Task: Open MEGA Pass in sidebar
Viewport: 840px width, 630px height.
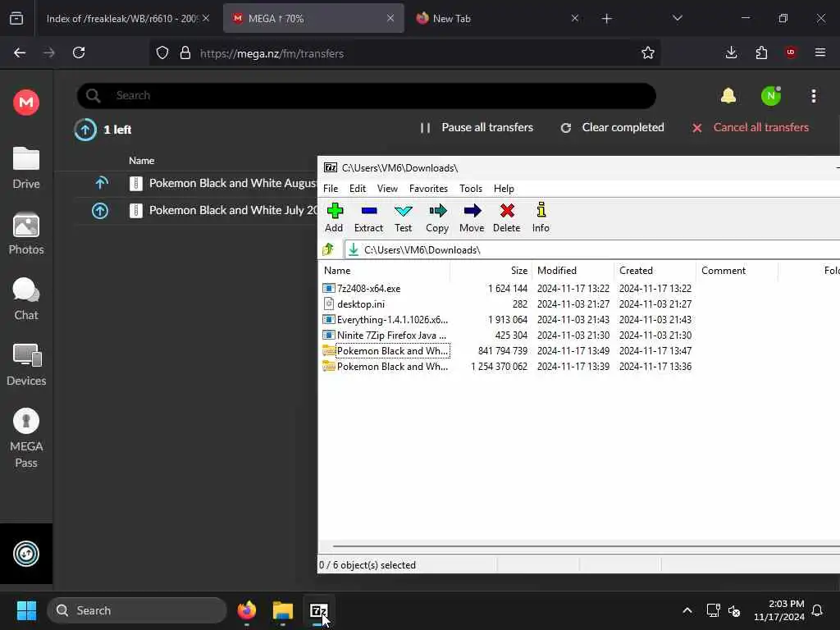Action: [x=26, y=438]
